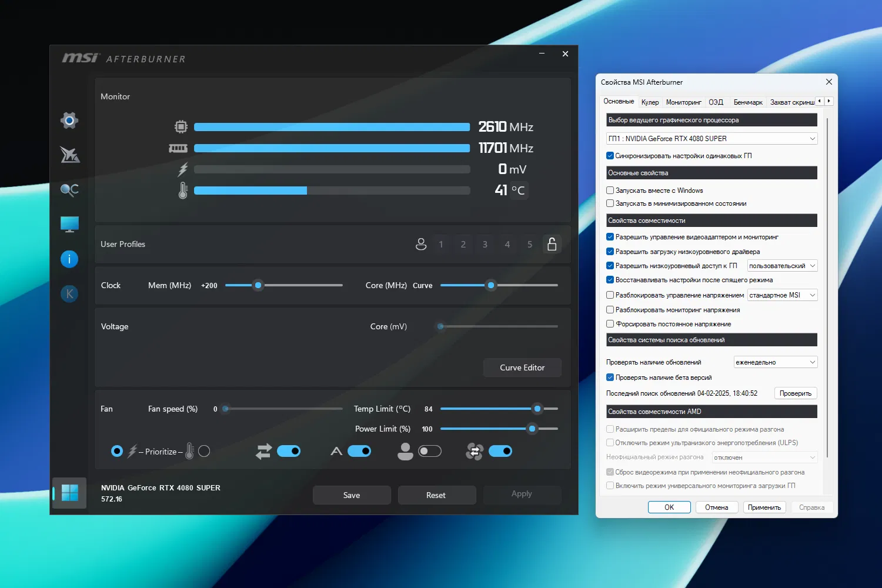Launch the Kombustor jet icon in sidebar

pos(69,155)
